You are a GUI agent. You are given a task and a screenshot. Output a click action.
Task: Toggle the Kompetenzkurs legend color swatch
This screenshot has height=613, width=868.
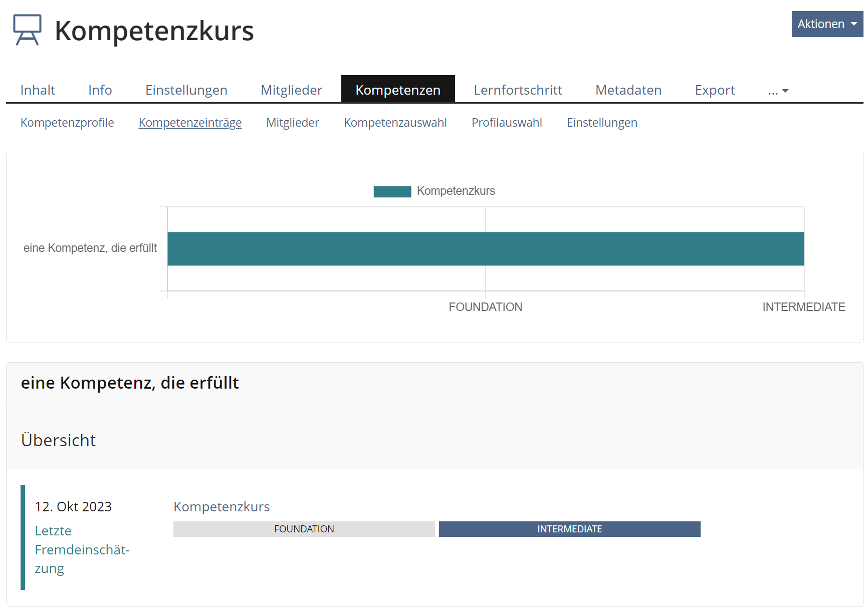pyautogui.click(x=392, y=191)
